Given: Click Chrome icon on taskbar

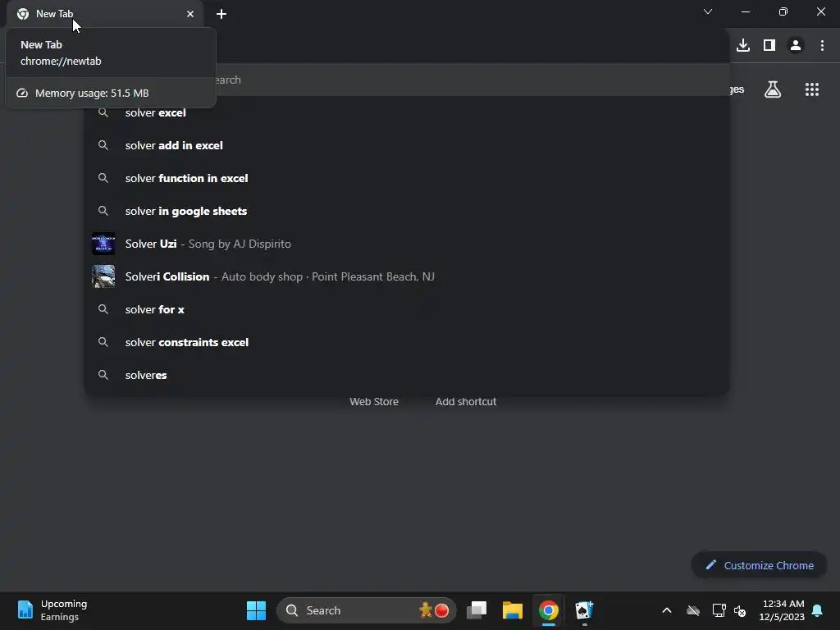Looking at the screenshot, I should pos(548,610).
